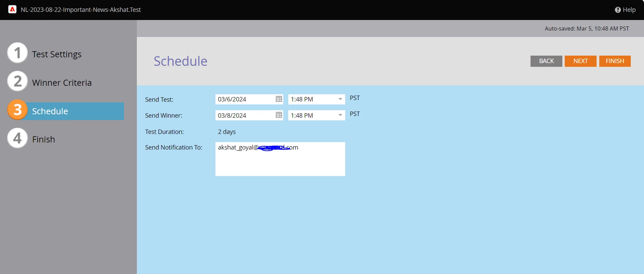The width and height of the screenshot is (644, 274).
Task: Click the 'Send Notification To:' label
Action: [173, 147]
